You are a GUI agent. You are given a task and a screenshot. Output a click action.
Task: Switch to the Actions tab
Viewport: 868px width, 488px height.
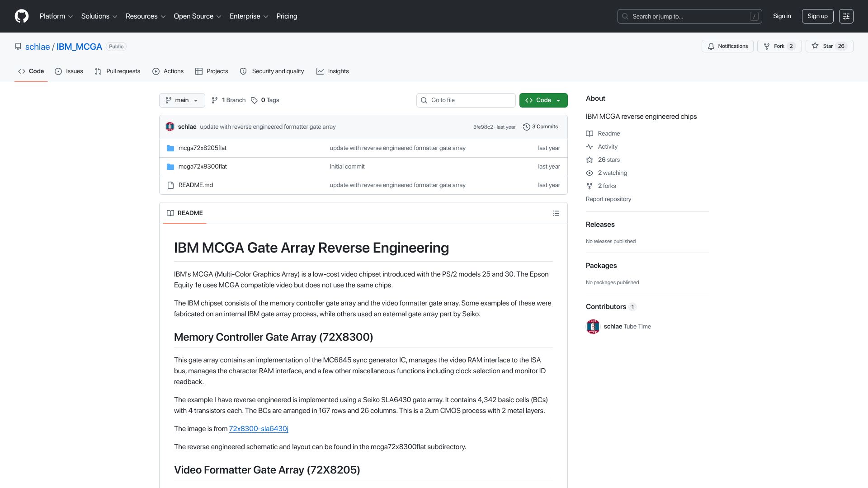(x=168, y=71)
